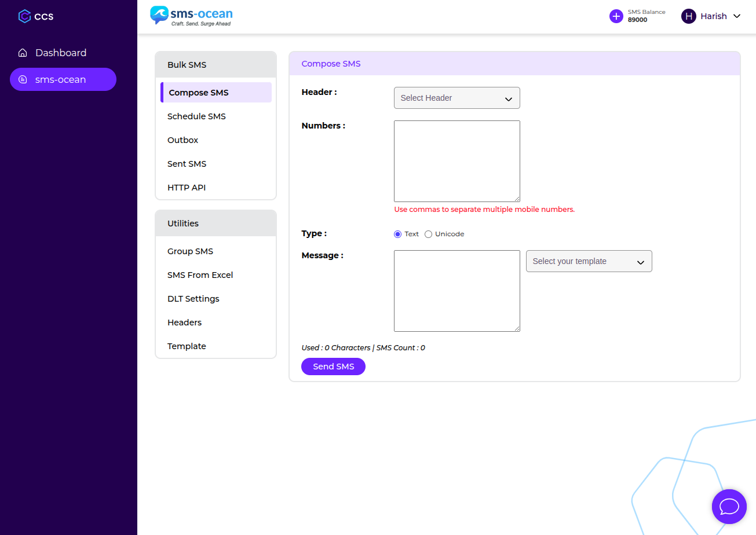This screenshot has height=535, width=756.
Task: Open the Select your template dropdown
Action: (589, 261)
